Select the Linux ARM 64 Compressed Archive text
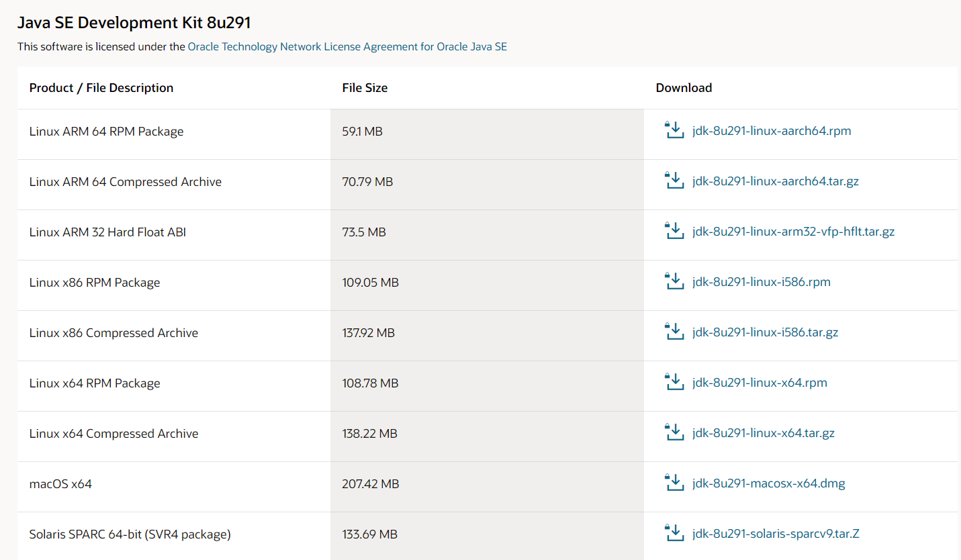The height and width of the screenshot is (560, 961). tap(126, 182)
